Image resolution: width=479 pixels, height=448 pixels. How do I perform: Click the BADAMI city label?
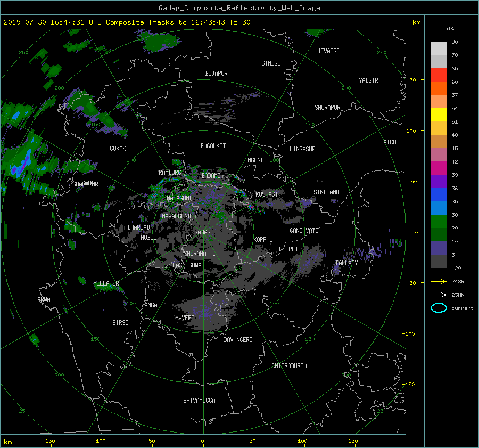tap(211, 176)
